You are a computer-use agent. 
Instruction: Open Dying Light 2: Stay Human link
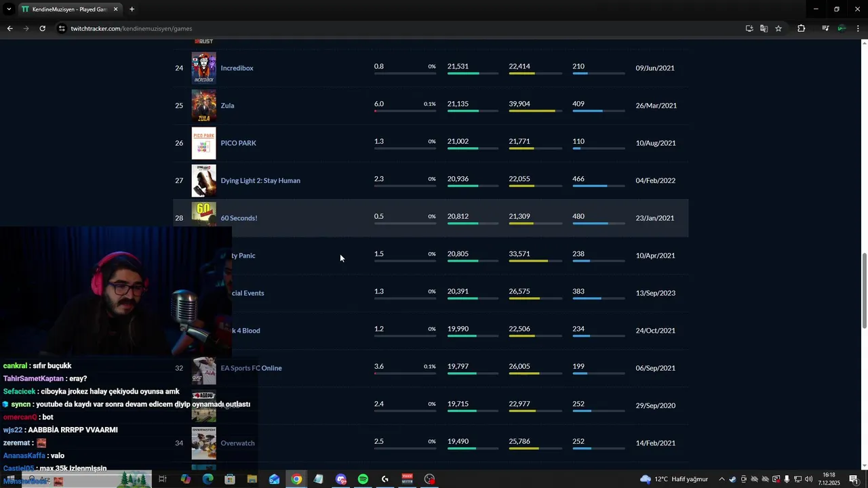coord(260,181)
